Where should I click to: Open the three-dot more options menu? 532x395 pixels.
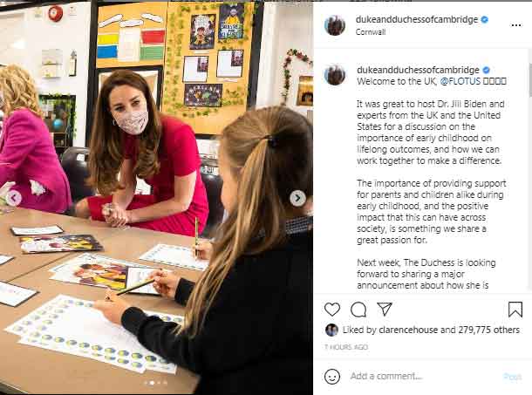[x=516, y=25]
